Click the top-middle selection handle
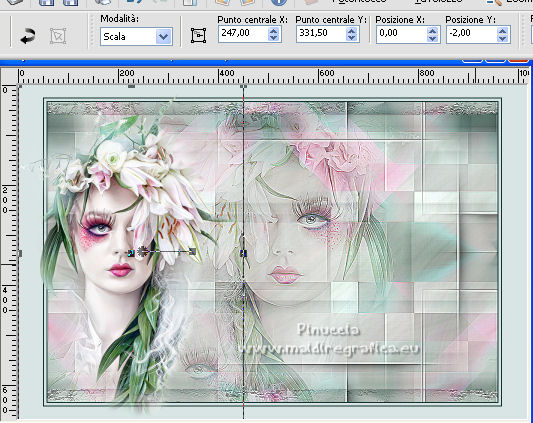This screenshot has height=423, width=533. tap(132, 86)
